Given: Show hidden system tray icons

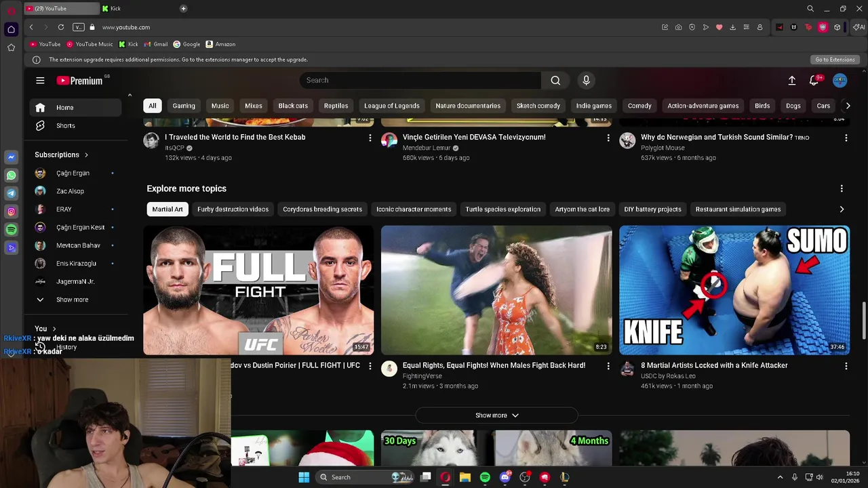Looking at the screenshot, I should [780, 477].
